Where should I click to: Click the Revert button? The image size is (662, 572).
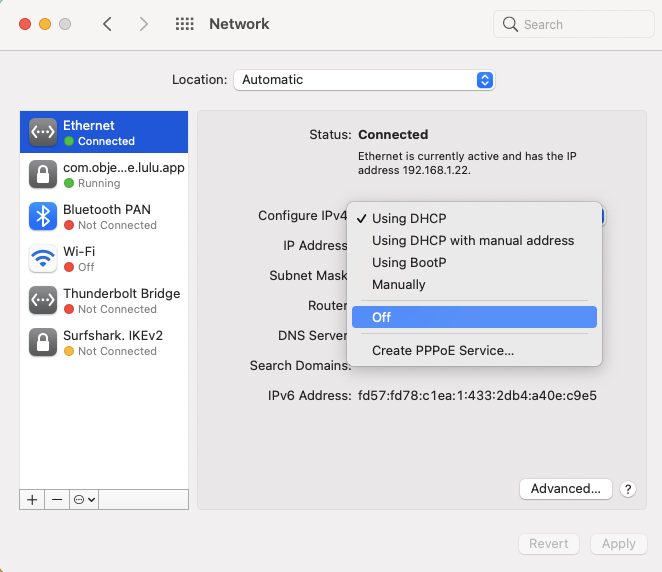(548, 544)
